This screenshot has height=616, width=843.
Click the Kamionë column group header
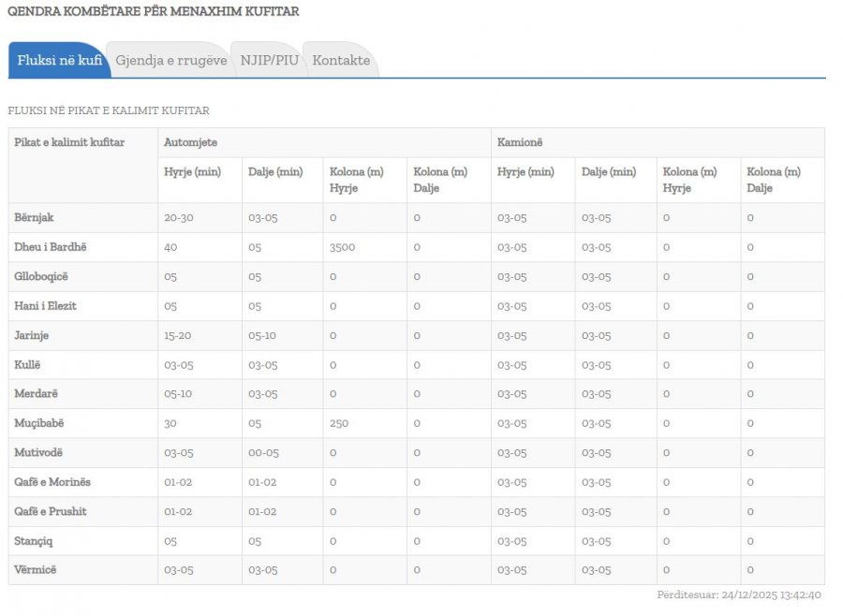pyautogui.click(x=520, y=142)
